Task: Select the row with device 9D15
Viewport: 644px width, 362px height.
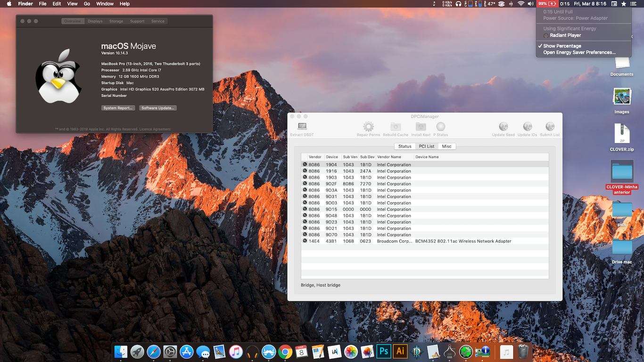Action: 425,209
